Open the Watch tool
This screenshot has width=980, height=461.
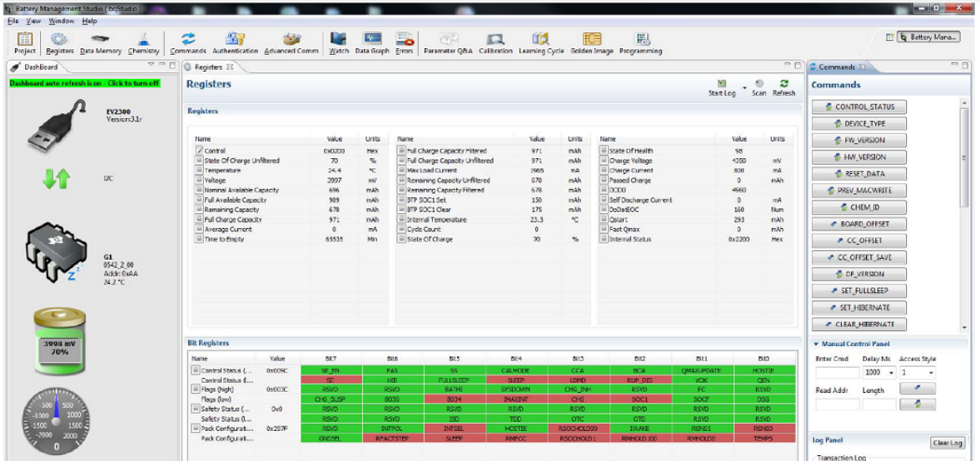339,43
